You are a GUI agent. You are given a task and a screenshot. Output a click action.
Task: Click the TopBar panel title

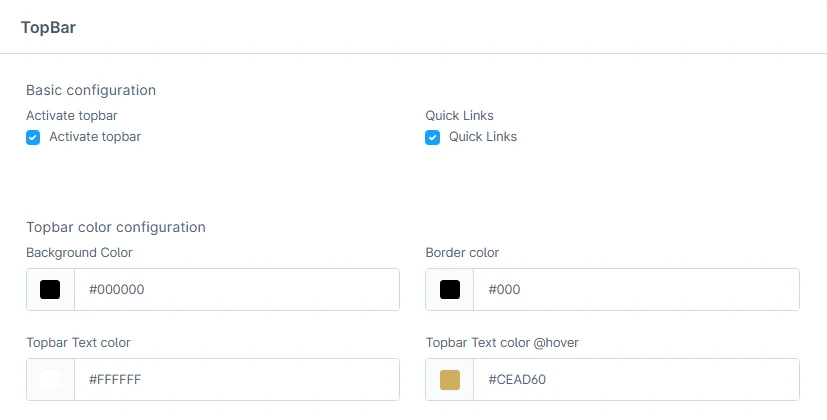[x=48, y=28]
